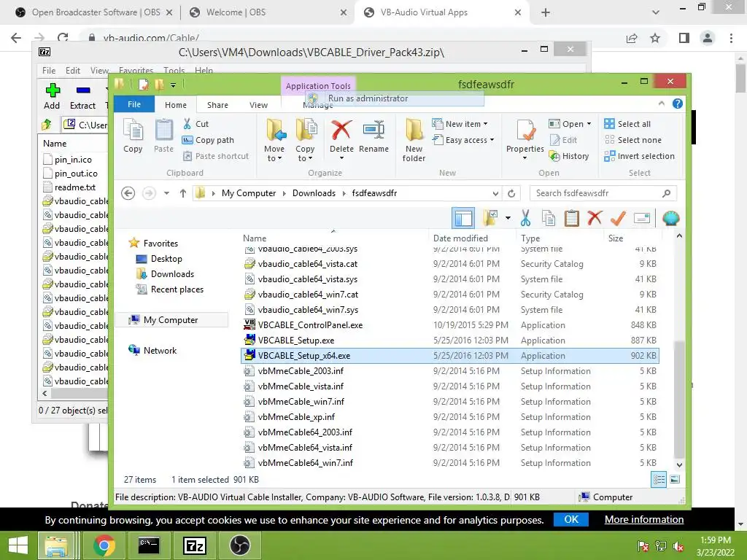The height and width of the screenshot is (560, 747).
Task: Select Network in the navigation pane
Action: (160, 351)
